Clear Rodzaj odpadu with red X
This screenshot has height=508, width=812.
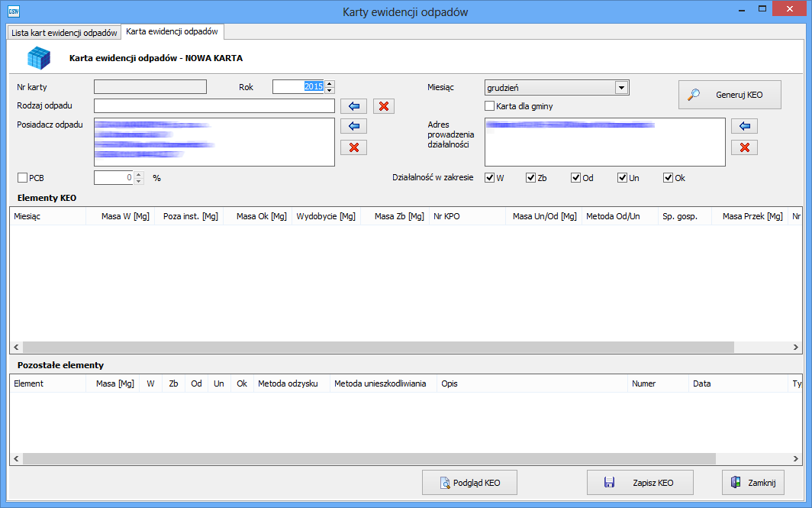click(384, 106)
